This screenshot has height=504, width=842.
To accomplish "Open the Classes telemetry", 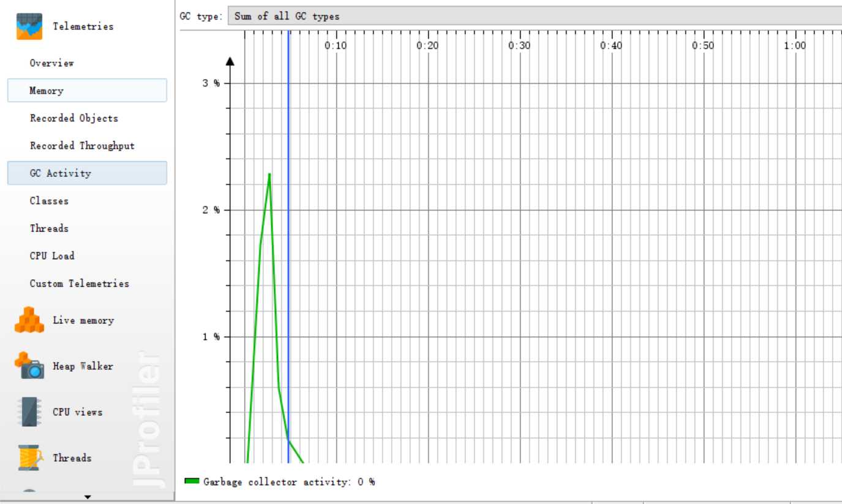I will click(x=49, y=201).
